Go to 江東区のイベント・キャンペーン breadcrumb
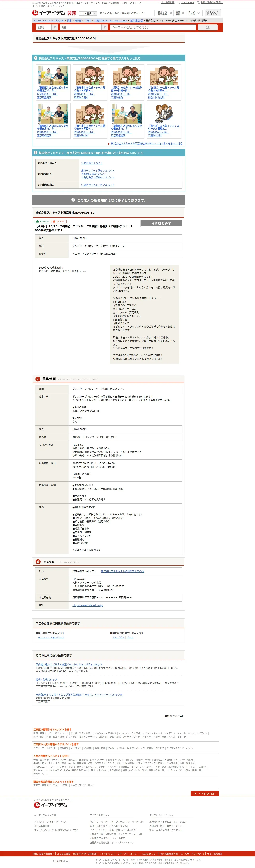The image size is (255, 868). [111, 21]
